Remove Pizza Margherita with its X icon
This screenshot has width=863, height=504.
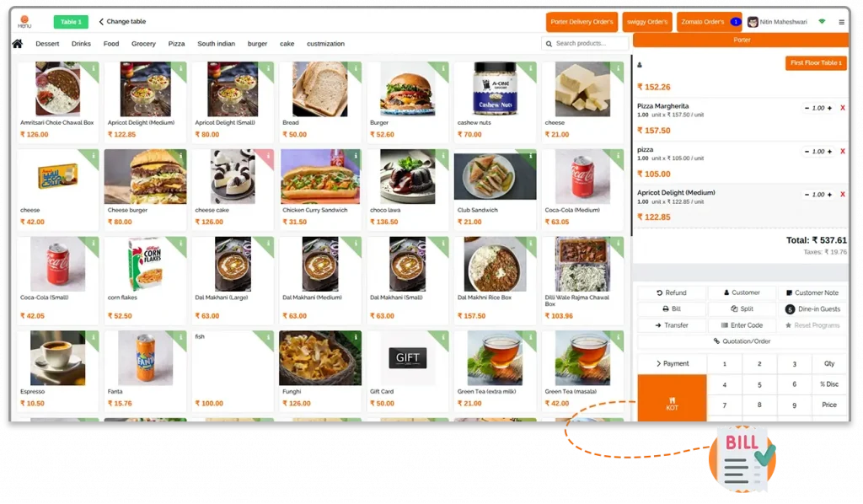pos(842,108)
